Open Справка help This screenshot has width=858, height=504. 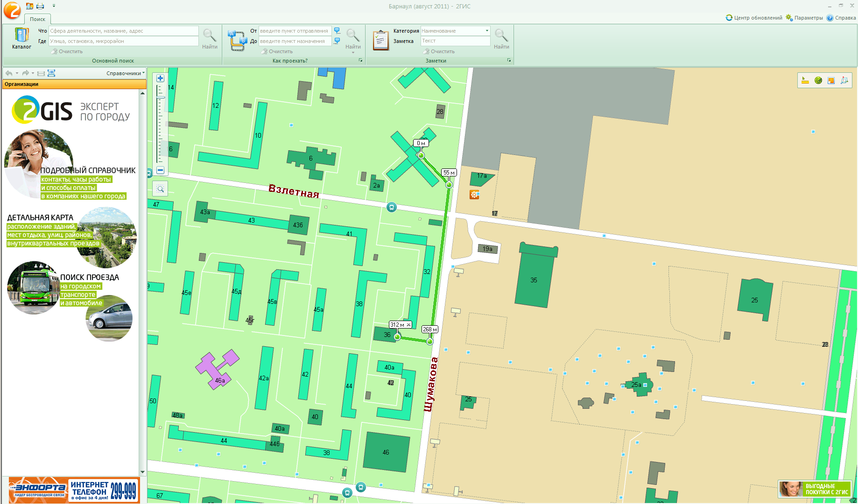point(841,18)
